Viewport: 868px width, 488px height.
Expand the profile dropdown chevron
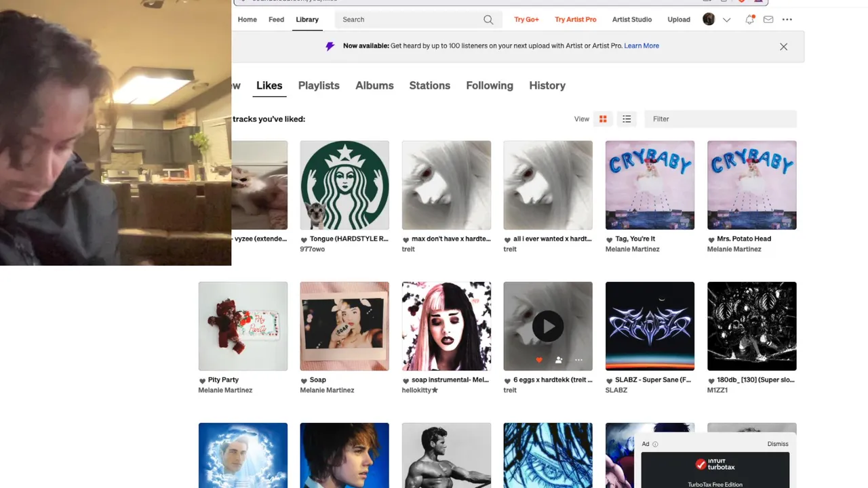[727, 20]
